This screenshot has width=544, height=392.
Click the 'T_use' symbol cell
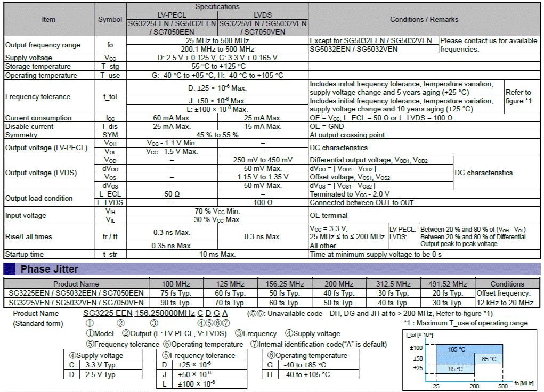[x=110, y=75]
